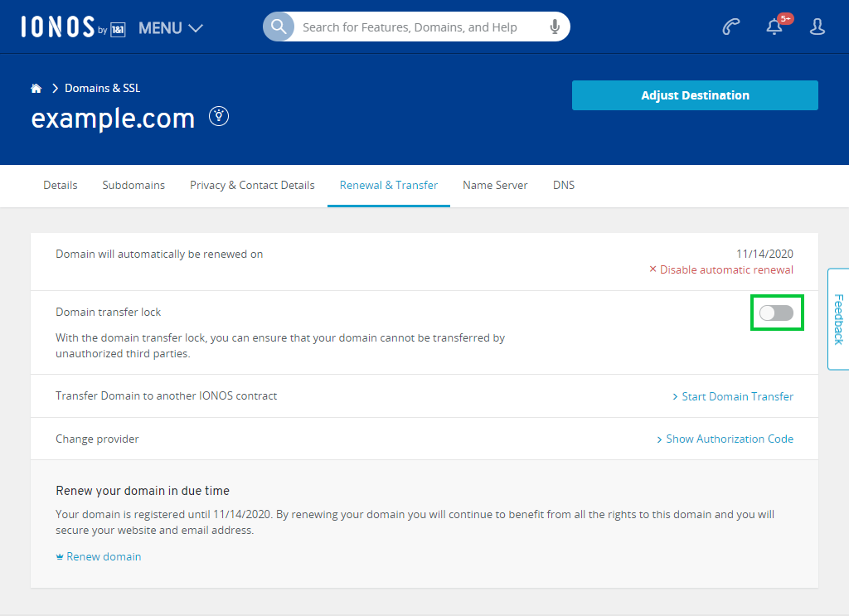This screenshot has width=849, height=616.
Task: Expand the MENU dropdown
Action: [170, 28]
